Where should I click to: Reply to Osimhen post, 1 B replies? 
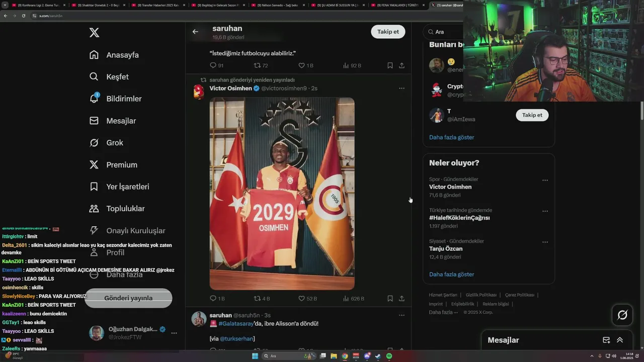(x=213, y=298)
